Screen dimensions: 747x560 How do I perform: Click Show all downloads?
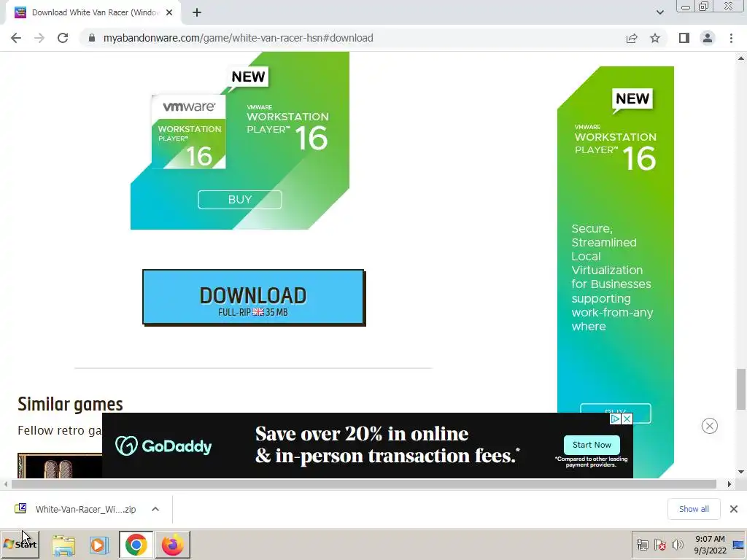(x=694, y=509)
